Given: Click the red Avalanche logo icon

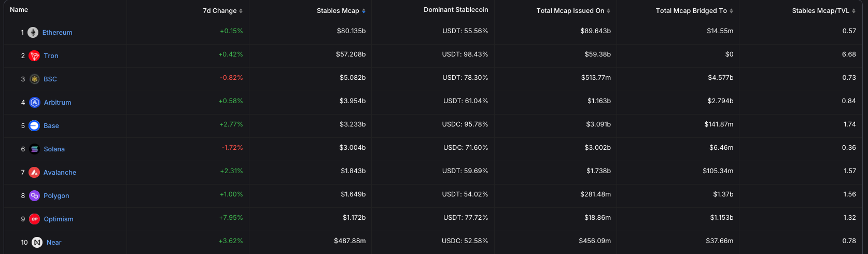Looking at the screenshot, I should coord(34,173).
